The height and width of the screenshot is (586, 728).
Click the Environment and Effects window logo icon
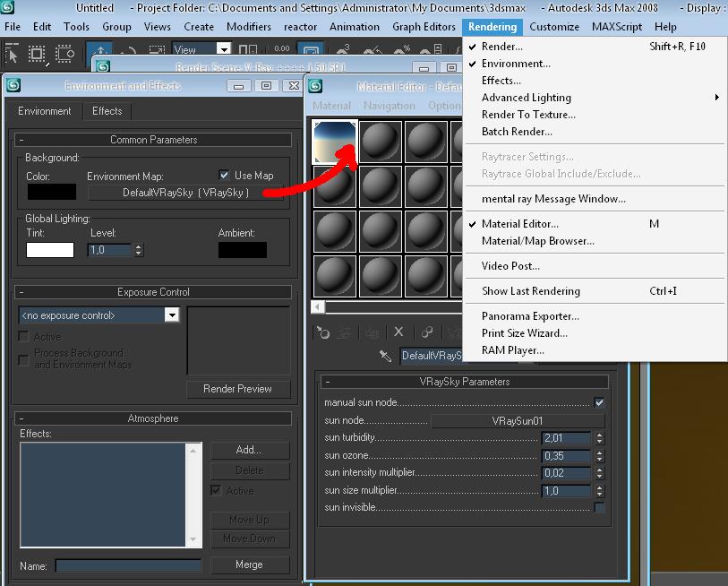pos(14,85)
